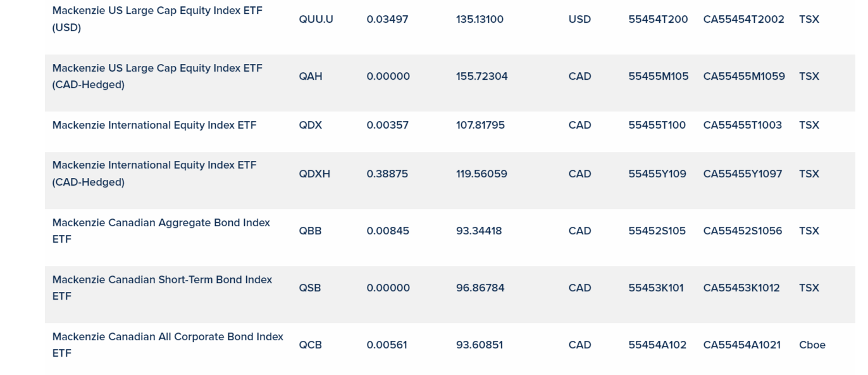This screenshot has width=868, height=375.
Task: Click the QAH ticker symbol
Action: coord(311,77)
